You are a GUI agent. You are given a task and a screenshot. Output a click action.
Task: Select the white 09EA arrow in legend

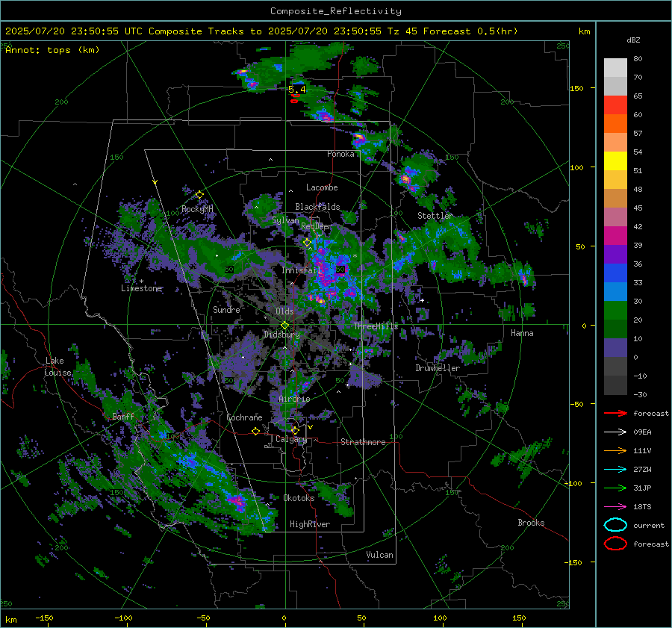click(615, 432)
